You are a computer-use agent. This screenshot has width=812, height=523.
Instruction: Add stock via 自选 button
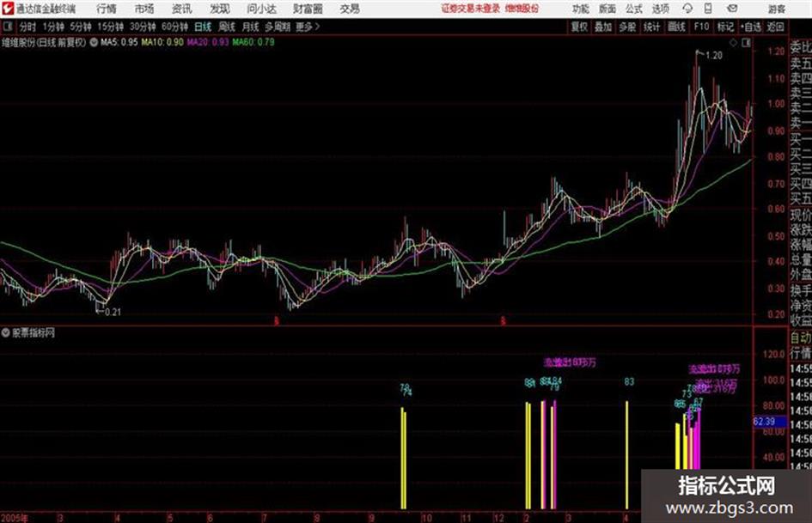pyautogui.click(x=751, y=27)
